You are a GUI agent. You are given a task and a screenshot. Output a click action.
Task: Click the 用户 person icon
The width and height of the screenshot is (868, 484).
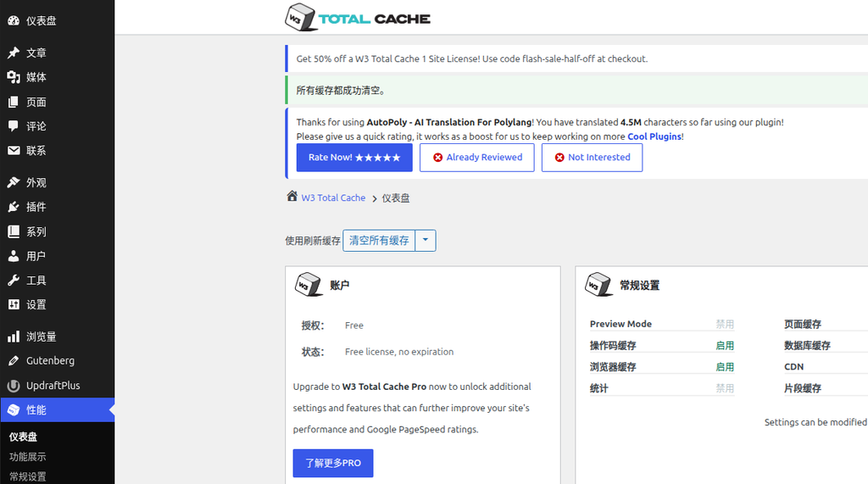(14, 256)
